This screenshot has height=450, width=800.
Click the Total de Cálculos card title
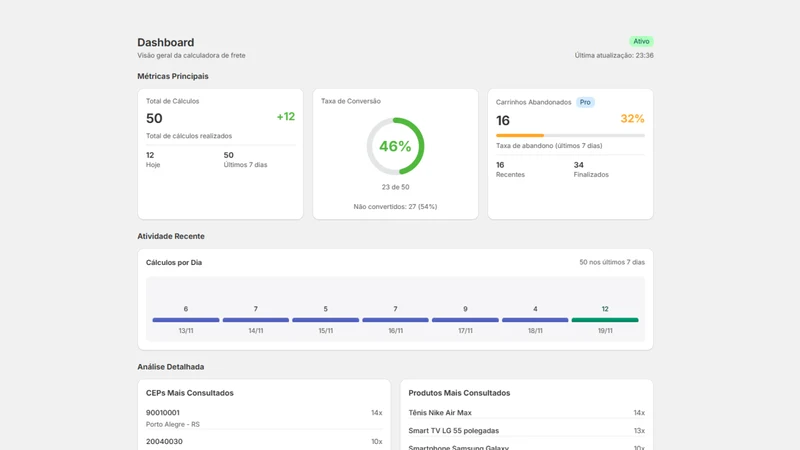coord(172,101)
